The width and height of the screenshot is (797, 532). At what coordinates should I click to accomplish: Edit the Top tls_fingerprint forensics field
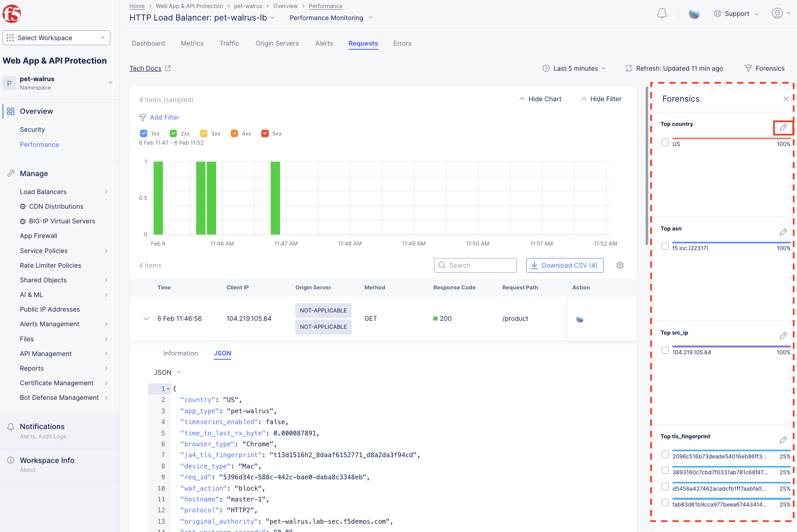tap(783, 440)
